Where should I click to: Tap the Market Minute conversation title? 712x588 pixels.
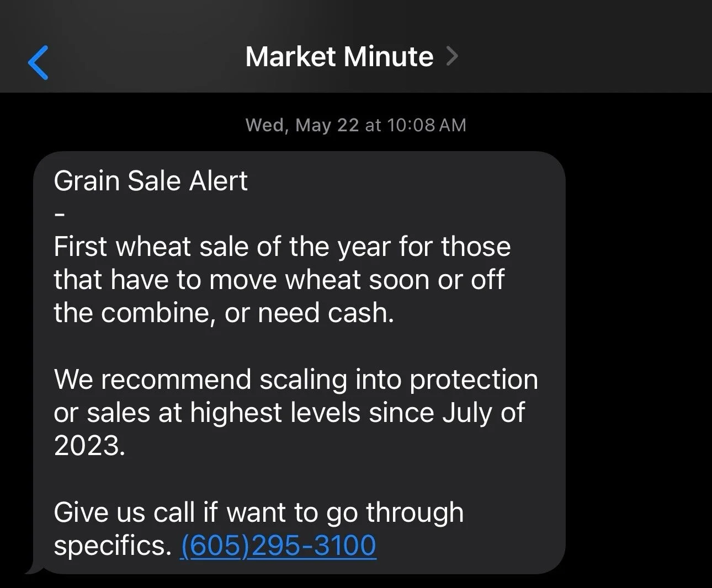pyautogui.click(x=339, y=56)
